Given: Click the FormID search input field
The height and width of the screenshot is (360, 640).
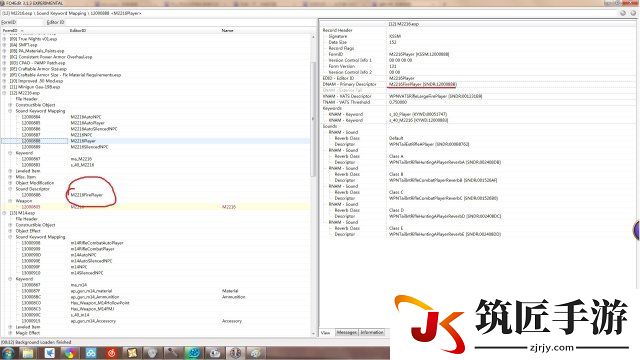Looking at the screenshot, I should coord(29,22).
